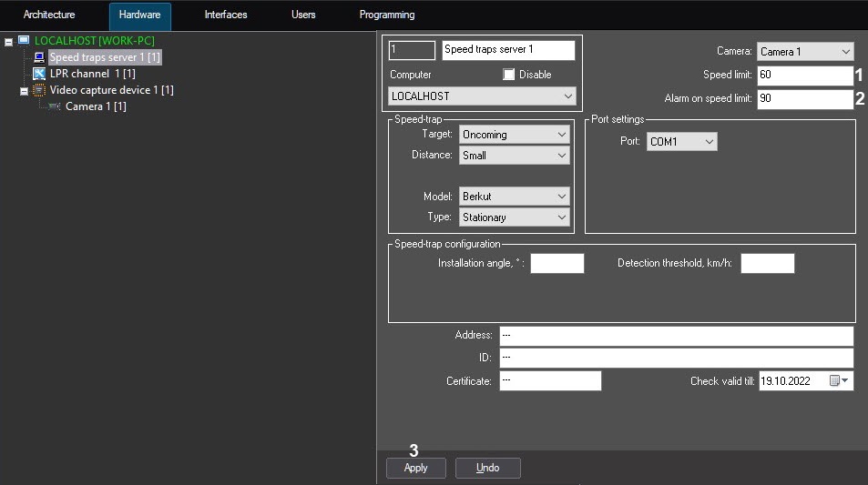Click the Speed limit input field

pyautogui.click(x=803, y=76)
